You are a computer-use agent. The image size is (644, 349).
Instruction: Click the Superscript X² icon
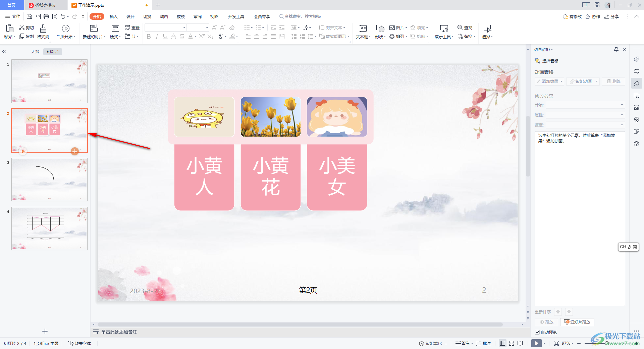202,36
